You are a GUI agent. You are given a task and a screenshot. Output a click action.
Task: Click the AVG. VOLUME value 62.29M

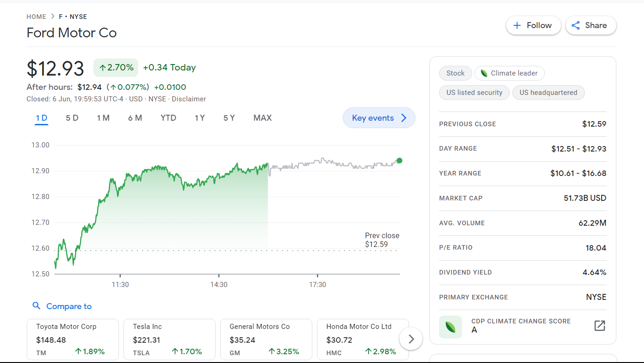tap(592, 223)
